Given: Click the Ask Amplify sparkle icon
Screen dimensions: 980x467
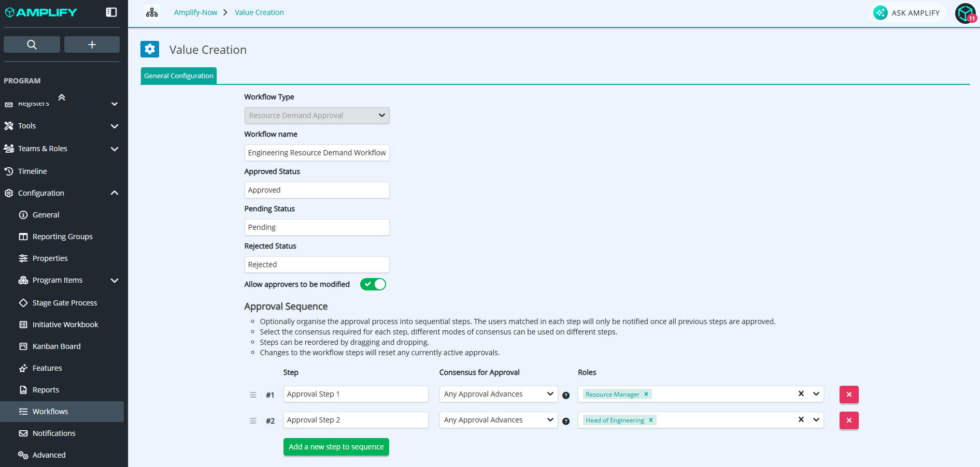Looking at the screenshot, I should 880,12.
